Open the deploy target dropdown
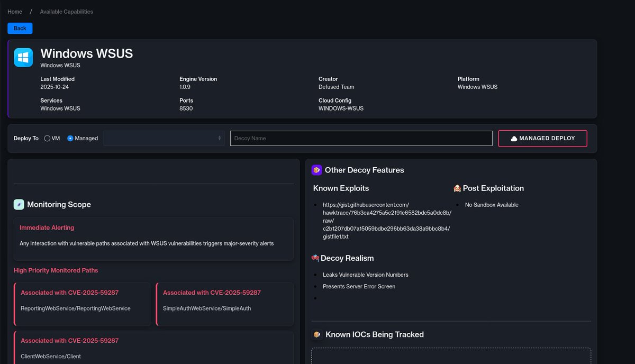 click(164, 138)
